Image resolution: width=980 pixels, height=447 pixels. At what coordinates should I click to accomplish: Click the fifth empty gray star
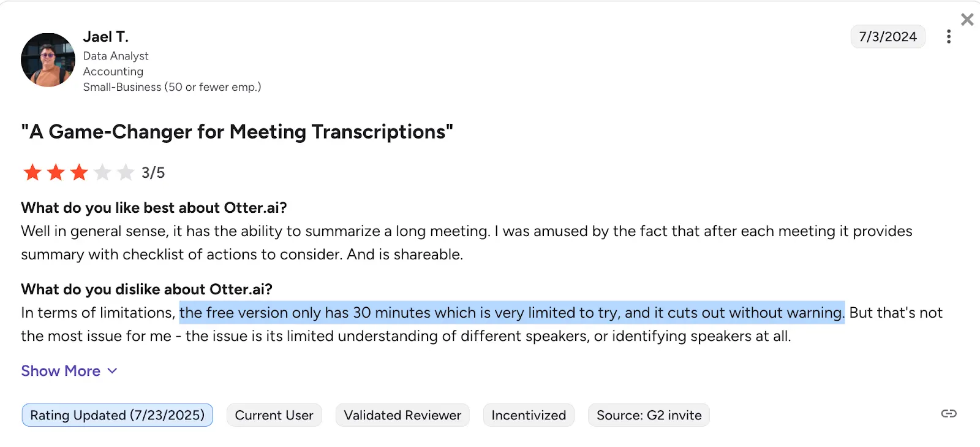click(126, 172)
